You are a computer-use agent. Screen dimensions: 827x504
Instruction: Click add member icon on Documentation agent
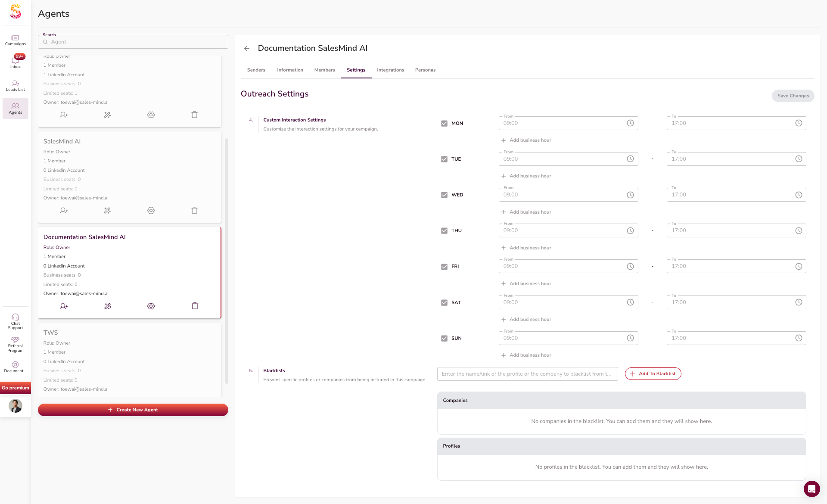(x=64, y=306)
